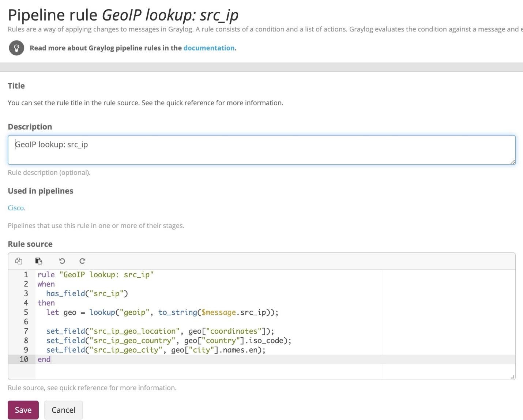Click the has_field condition on line 3
This screenshot has height=420, width=523.
[86, 293]
